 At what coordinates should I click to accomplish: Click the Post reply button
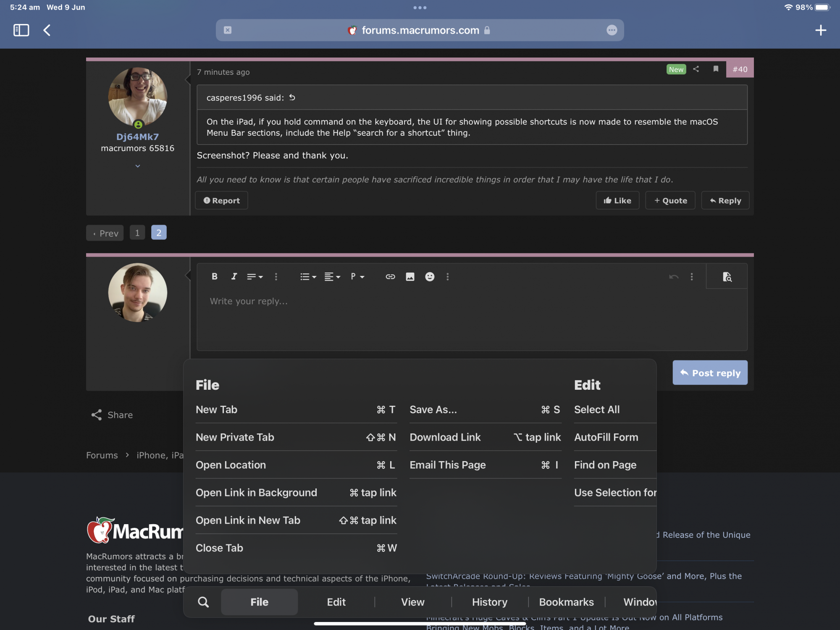click(x=710, y=373)
